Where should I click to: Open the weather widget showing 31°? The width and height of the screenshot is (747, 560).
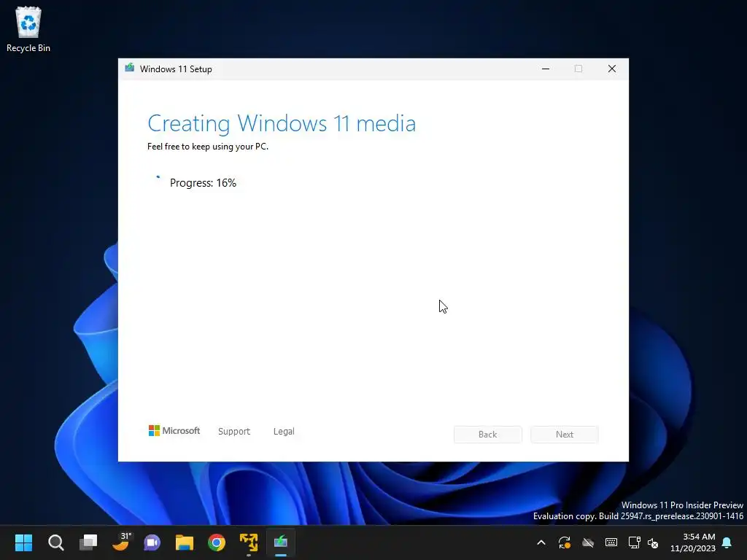(x=120, y=542)
